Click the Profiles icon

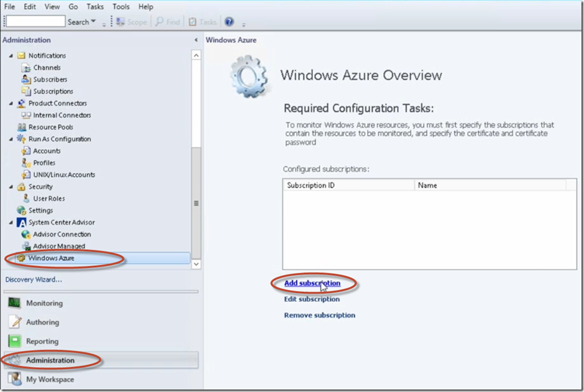pyautogui.click(x=26, y=163)
